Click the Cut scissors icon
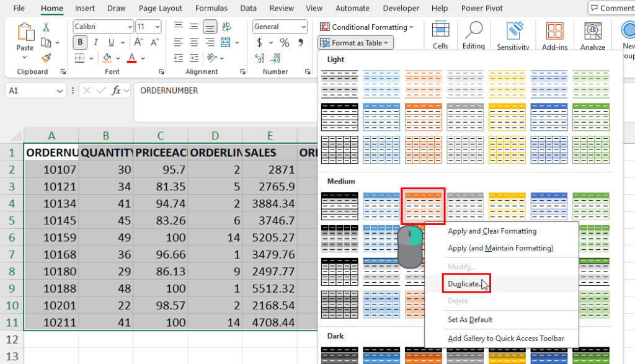Viewport: 635px width, 364px height. click(46, 27)
